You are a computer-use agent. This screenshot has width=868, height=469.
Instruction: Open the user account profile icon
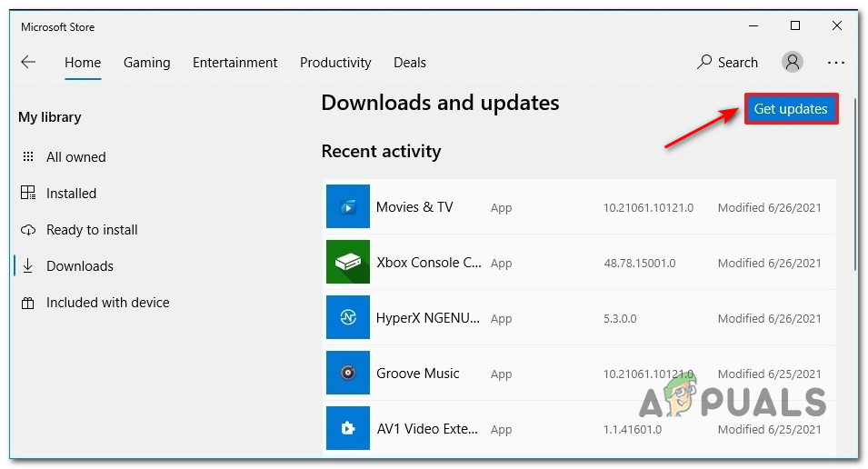(793, 62)
